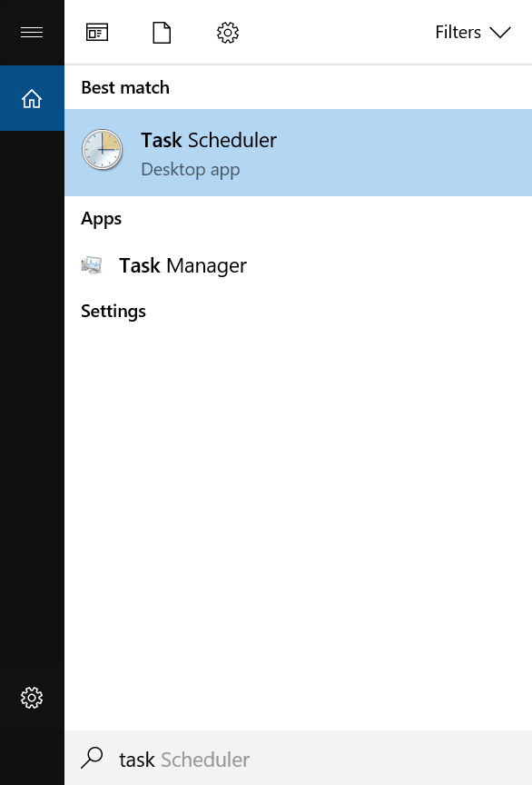
Task: Select the Home icon in the sidebar
Action: pos(32,98)
